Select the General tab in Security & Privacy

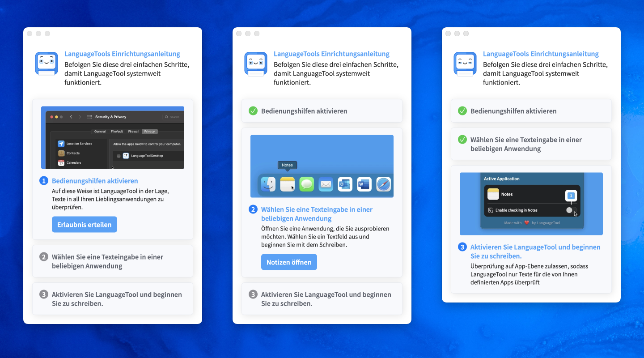100,132
